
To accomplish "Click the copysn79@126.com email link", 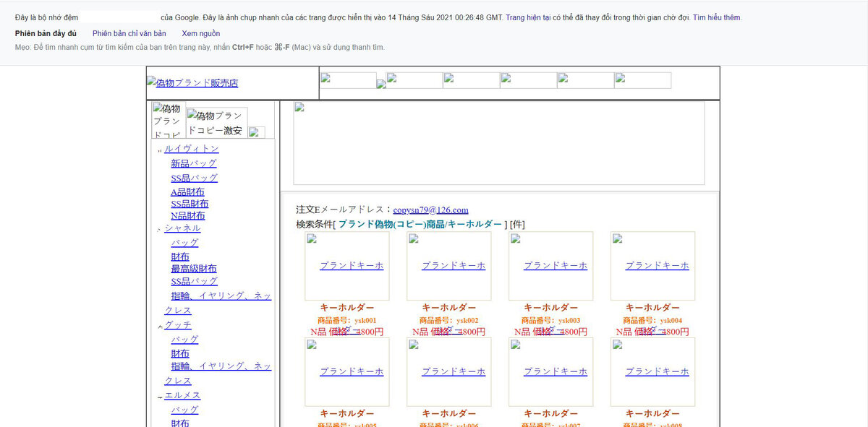I will pos(430,210).
